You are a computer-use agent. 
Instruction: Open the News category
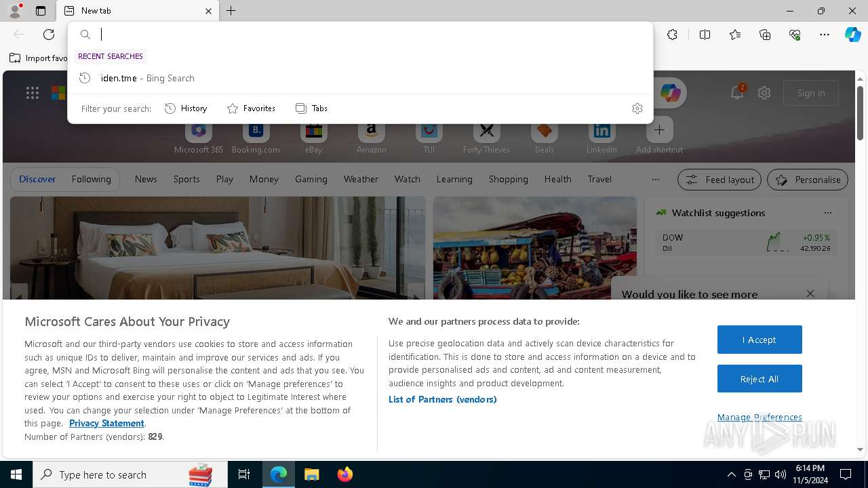pos(146,179)
